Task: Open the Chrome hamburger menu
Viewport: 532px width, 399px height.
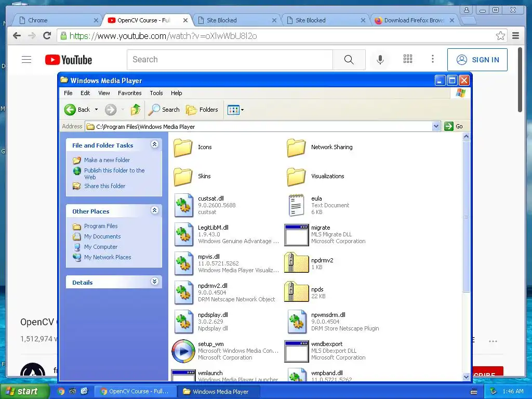Action: [516, 36]
